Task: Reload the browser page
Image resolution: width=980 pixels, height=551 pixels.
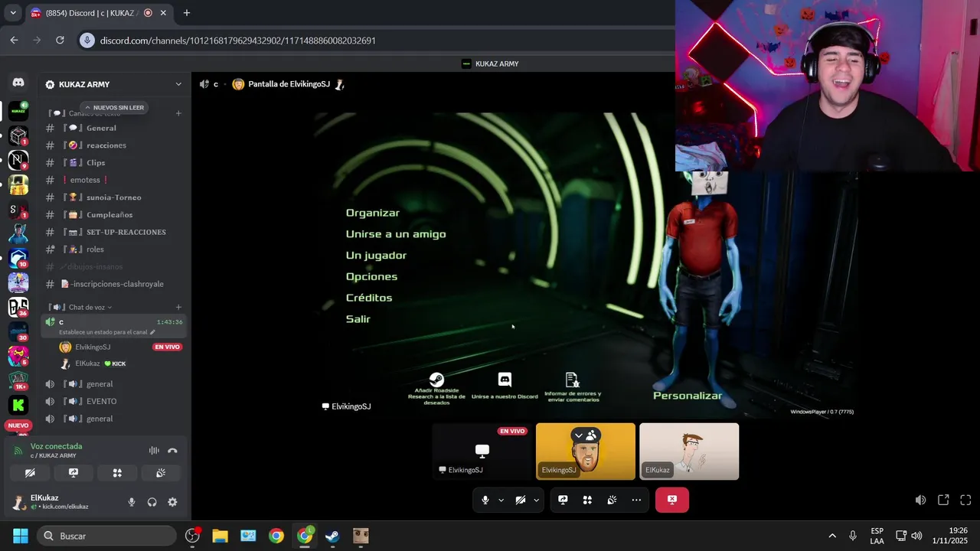Action: tap(60, 41)
